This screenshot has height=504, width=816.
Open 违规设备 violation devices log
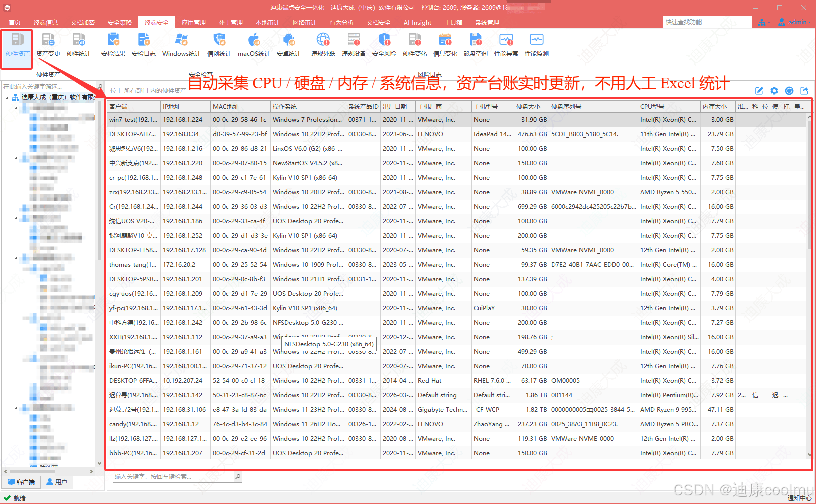pos(354,45)
